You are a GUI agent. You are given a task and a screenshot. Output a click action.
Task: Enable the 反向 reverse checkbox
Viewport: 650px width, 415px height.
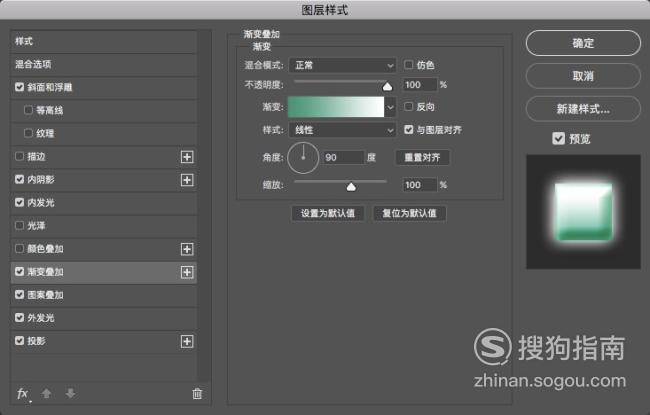409,107
